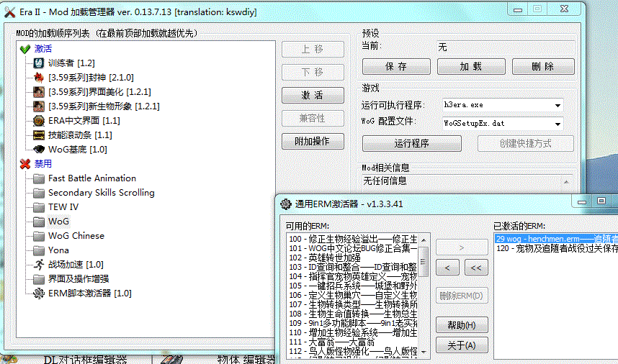The width and height of the screenshot is (618, 364).
Task: Click the Secondary Skills Scrolling folder icon
Action: pyautogui.click(x=39, y=193)
